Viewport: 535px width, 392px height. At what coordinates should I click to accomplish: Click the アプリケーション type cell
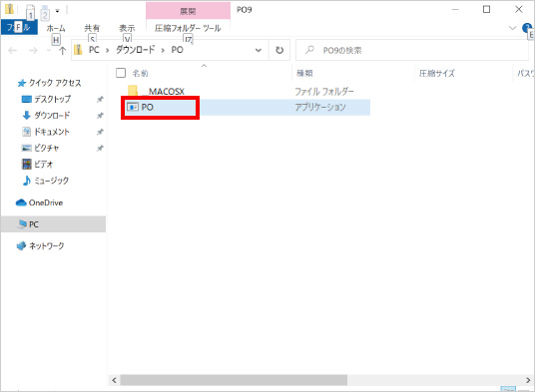click(320, 108)
